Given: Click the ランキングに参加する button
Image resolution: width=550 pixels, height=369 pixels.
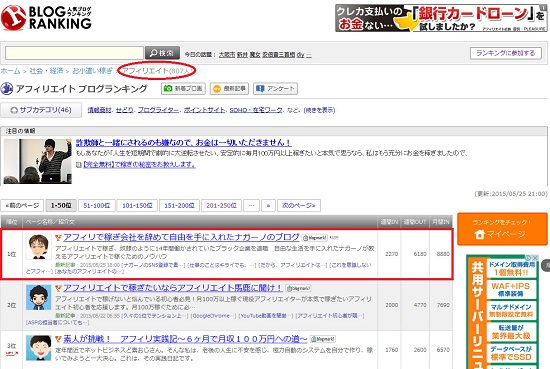Looking at the screenshot, I should 505,53.
